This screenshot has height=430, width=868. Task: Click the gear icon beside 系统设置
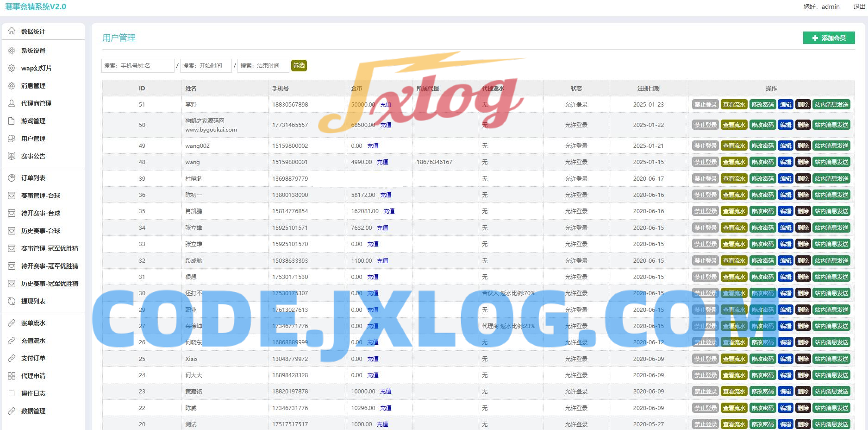point(12,51)
